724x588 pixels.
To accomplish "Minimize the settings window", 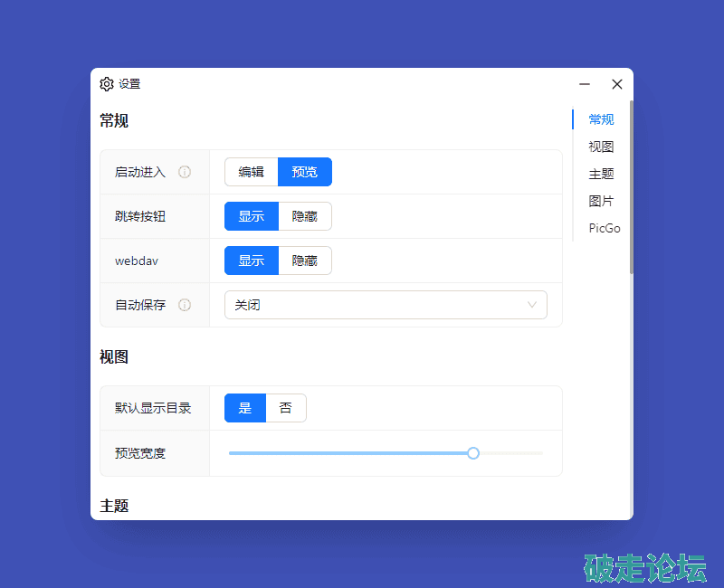I will [585, 84].
